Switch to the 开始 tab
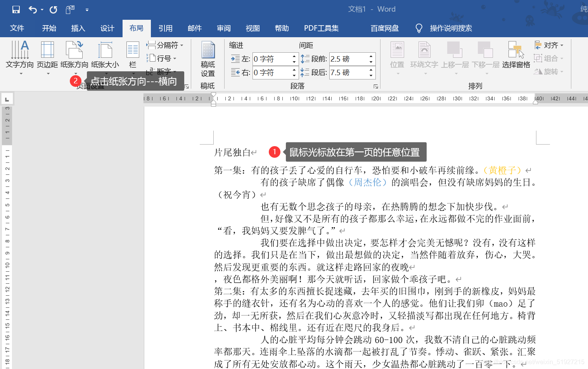Screen dimensions: 588x369 (49, 28)
